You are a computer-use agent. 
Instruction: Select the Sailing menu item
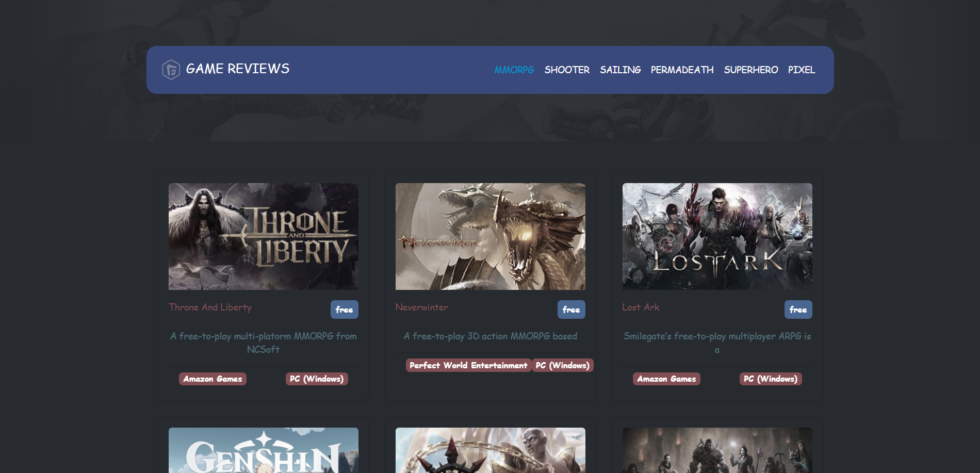620,70
